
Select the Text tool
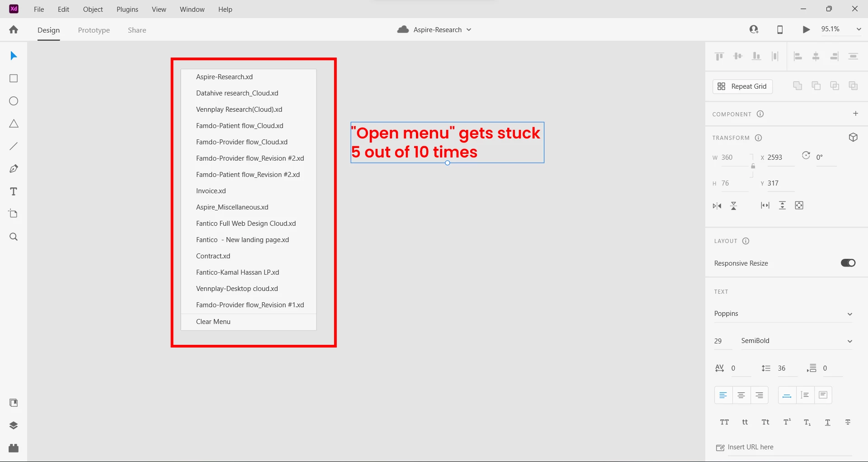[14, 191]
